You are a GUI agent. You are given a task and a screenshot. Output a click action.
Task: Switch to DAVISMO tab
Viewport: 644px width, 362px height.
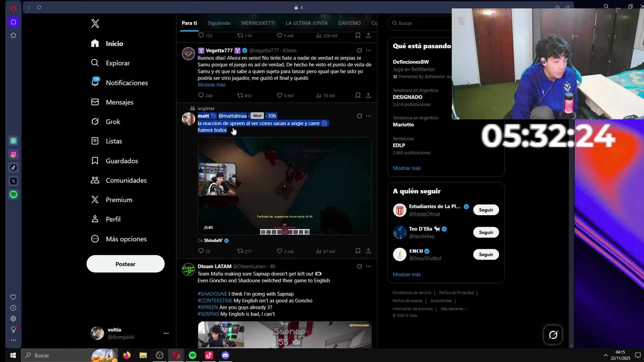pos(350,23)
